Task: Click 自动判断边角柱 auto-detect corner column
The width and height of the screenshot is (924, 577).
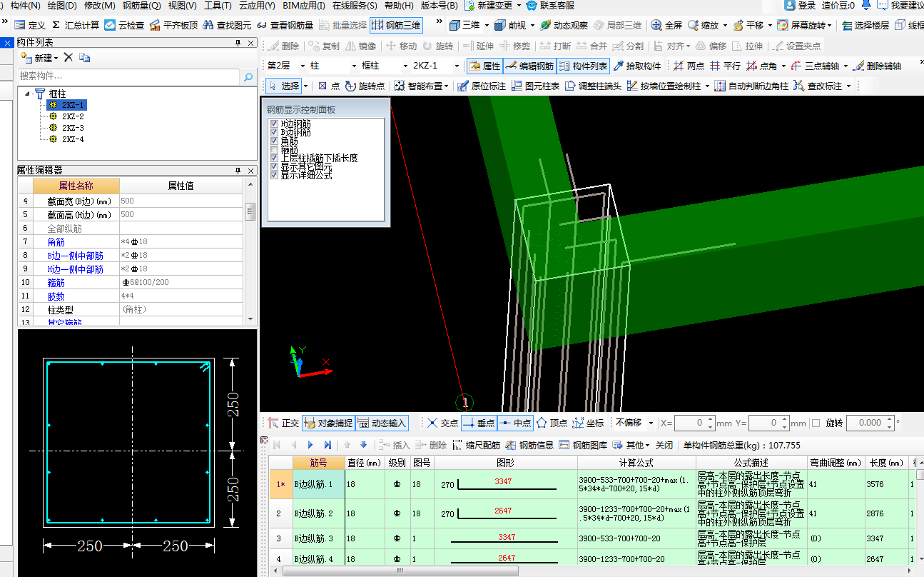Action: pyautogui.click(x=751, y=86)
